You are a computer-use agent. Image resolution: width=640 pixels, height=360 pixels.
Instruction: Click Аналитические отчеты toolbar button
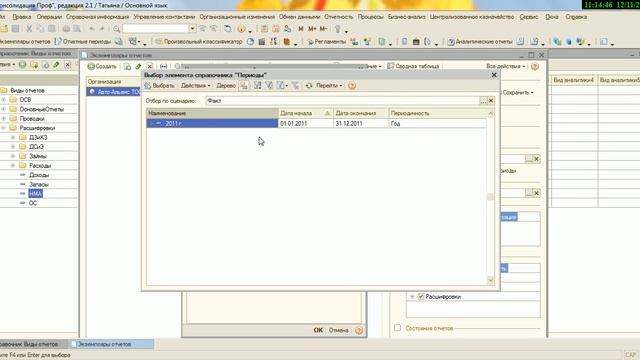pyautogui.click(x=480, y=42)
